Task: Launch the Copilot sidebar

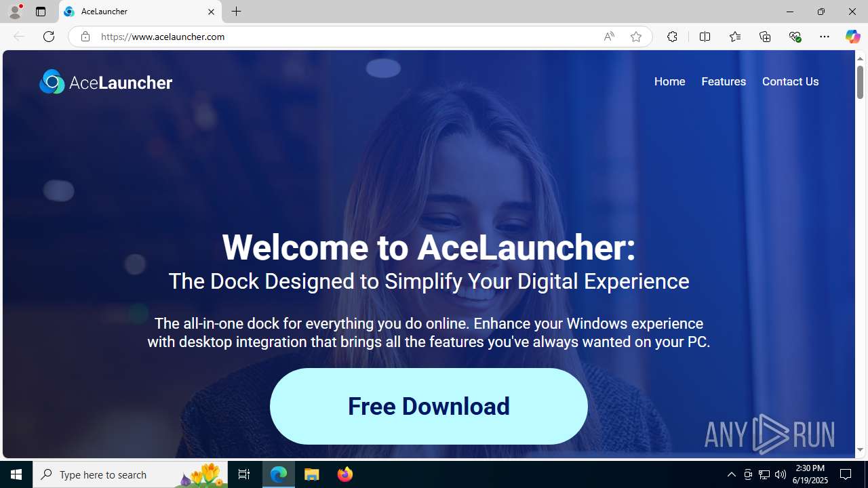Action: tap(852, 37)
